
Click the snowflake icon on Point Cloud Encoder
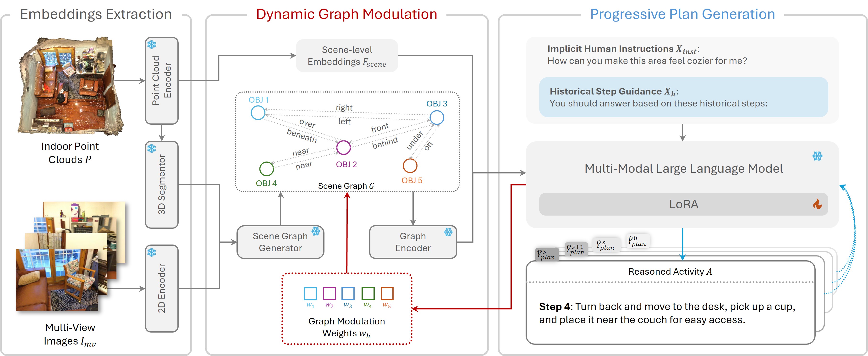152,44
